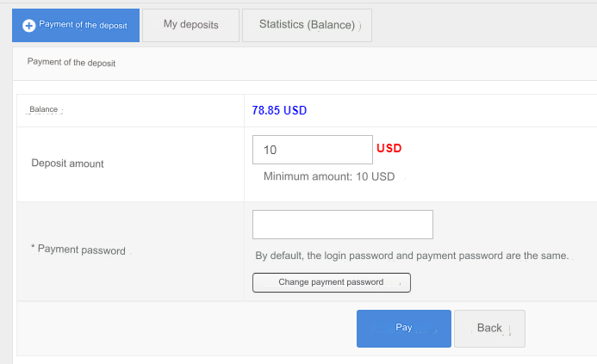Click the Minimum amount: 10 USD hint

[x=328, y=176]
